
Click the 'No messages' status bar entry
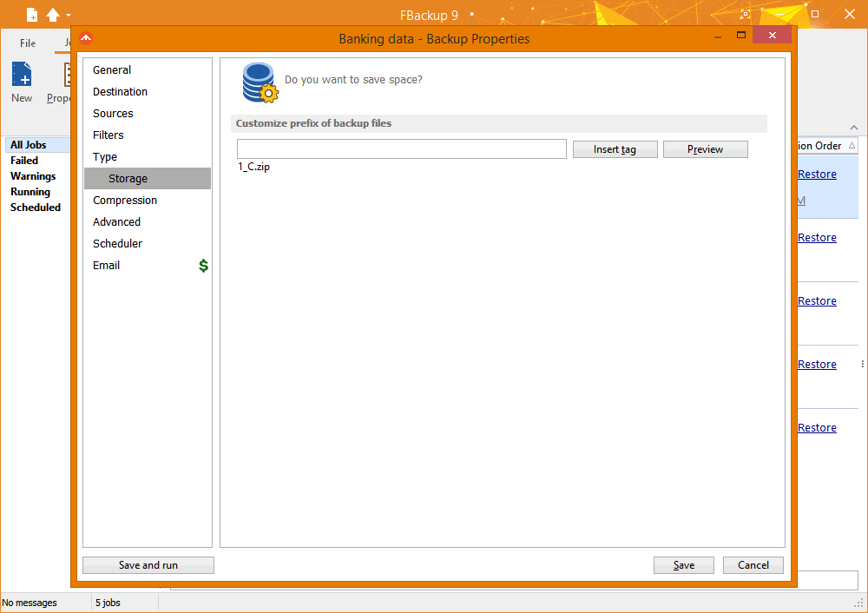click(30, 603)
